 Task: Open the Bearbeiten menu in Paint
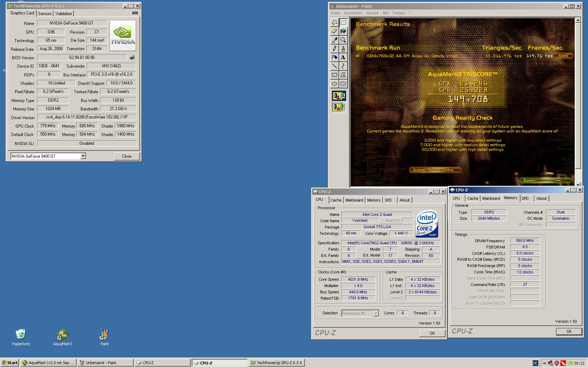tap(353, 13)
